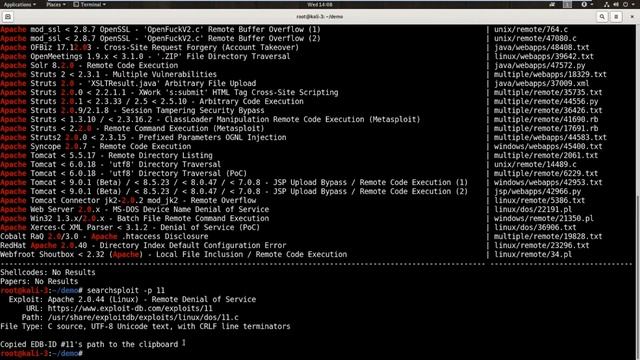Close the root@kali-3 terminal window
640x360 pixels.
pos(632,17)
